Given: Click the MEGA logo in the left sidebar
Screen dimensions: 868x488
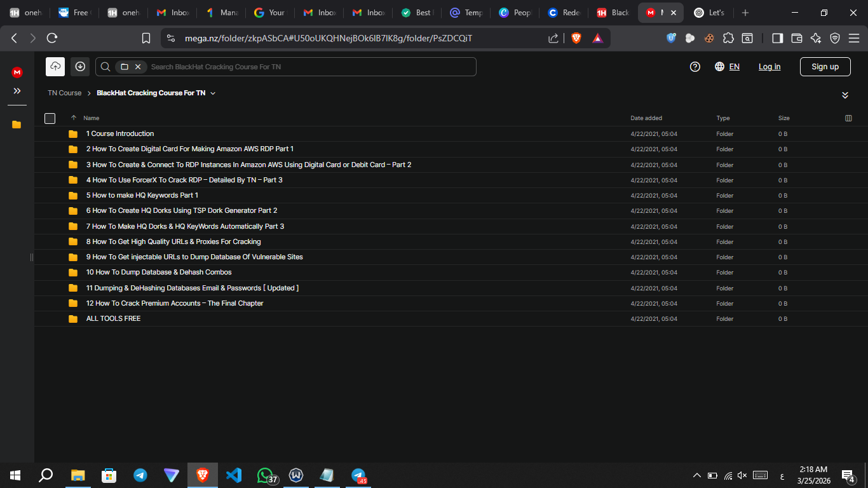Looking at the screenshot, I should tap(17, 72).
